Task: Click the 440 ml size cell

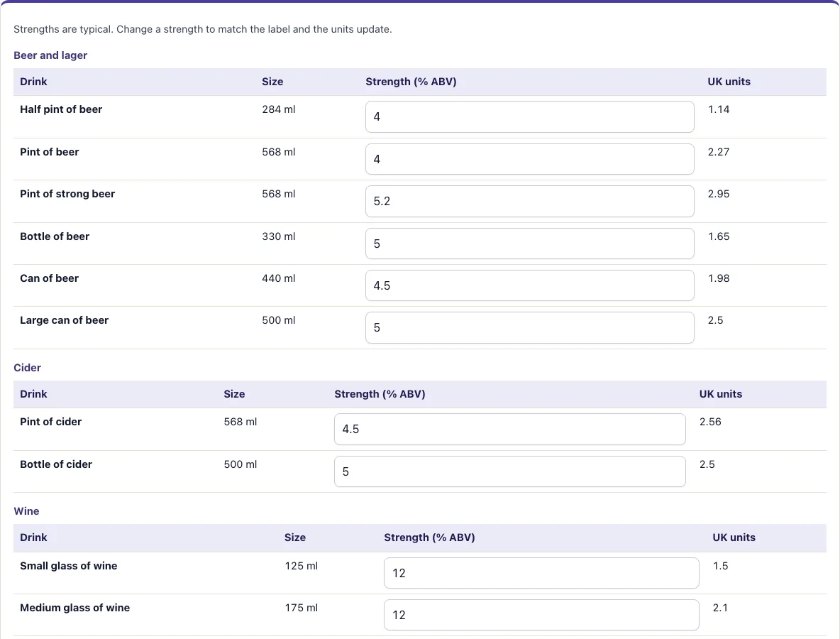Action: coord(279,278)
